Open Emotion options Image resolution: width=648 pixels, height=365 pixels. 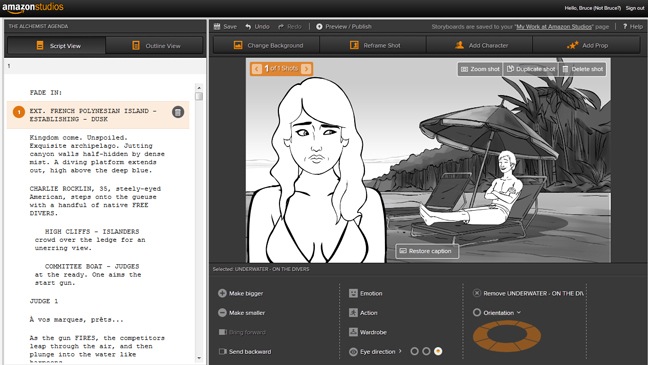click(366, 293)
